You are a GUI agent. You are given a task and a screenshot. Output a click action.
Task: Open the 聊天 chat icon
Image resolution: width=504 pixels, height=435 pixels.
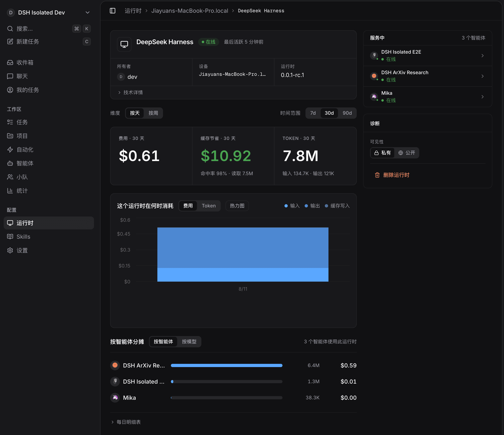(x=10, y=76)
